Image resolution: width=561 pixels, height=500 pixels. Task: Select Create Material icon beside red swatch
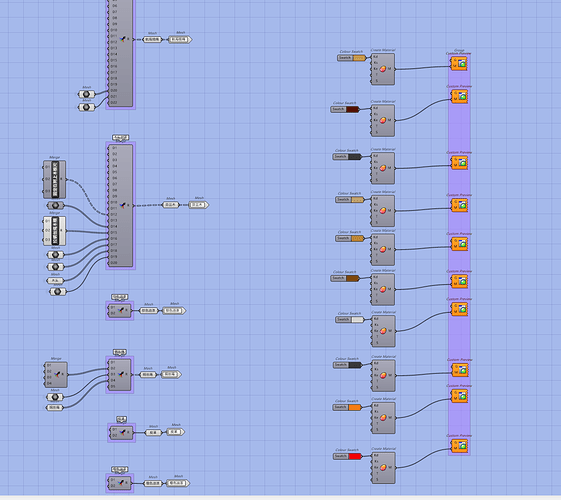[383, 467]
